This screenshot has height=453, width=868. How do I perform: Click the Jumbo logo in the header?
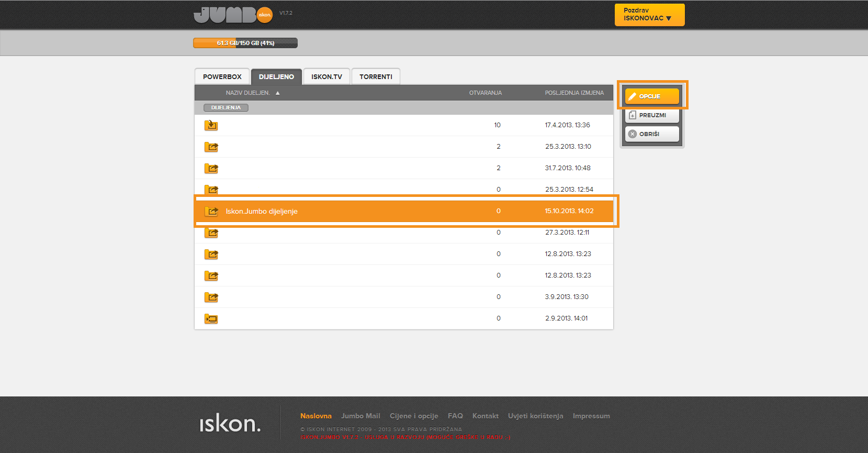pyautogui.click(x=233, y=15)
